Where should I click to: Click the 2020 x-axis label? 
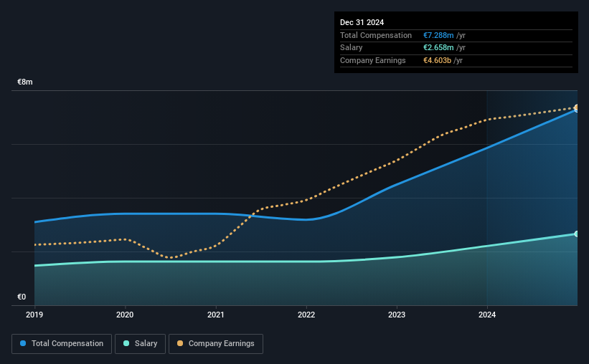click(x=125, y=315)
